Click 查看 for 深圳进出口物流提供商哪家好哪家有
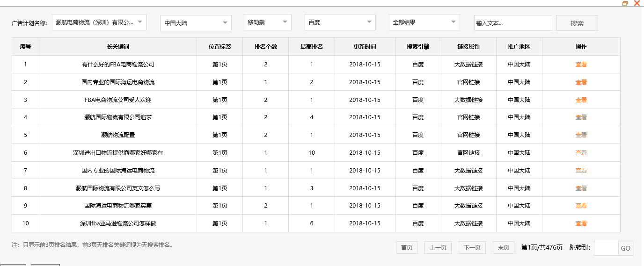The width and height of the screenshot is (644, 266). (x=581, y=153)
